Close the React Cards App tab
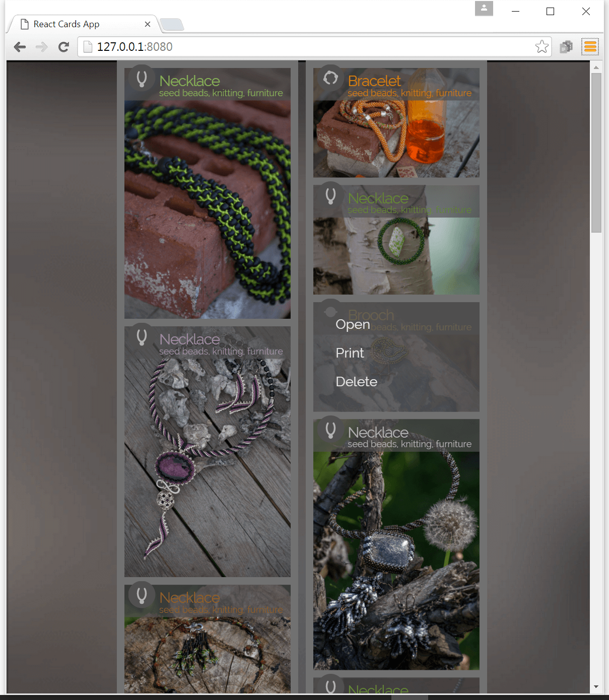Viewport: 609px width, 700px height. tap(148, 24)
